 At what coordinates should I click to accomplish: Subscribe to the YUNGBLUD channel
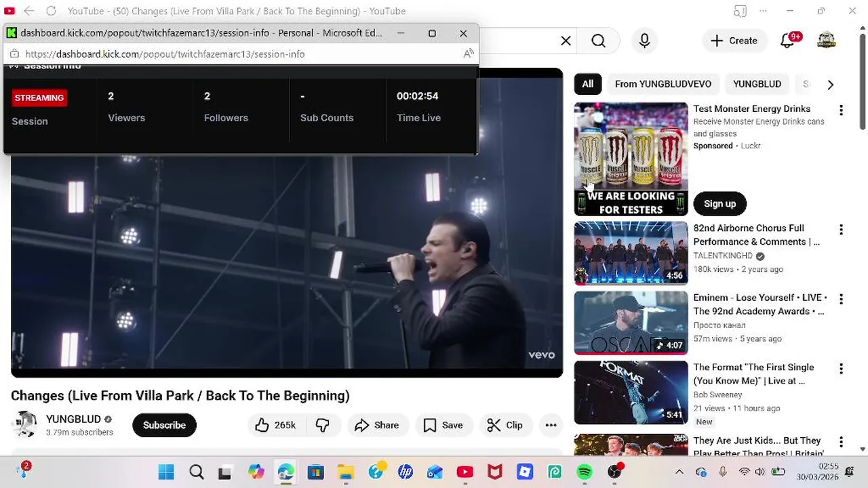[164, 425]
